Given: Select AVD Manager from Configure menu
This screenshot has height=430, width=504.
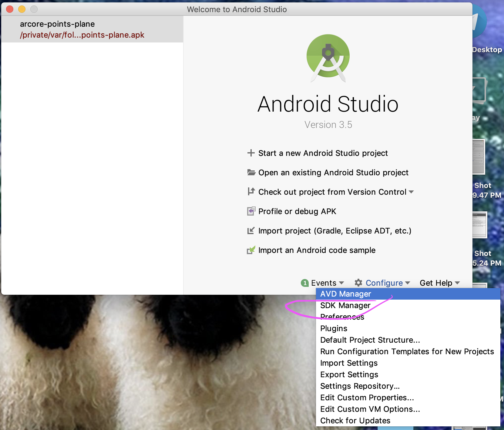Looking at the screenshot, I should tap(408, 294).
